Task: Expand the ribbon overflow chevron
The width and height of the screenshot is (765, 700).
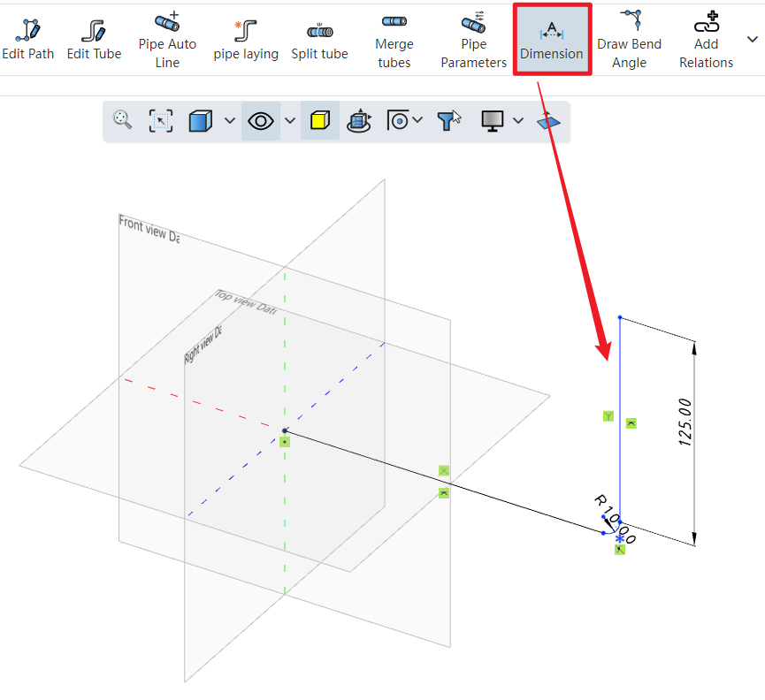Action: [753, 39]
